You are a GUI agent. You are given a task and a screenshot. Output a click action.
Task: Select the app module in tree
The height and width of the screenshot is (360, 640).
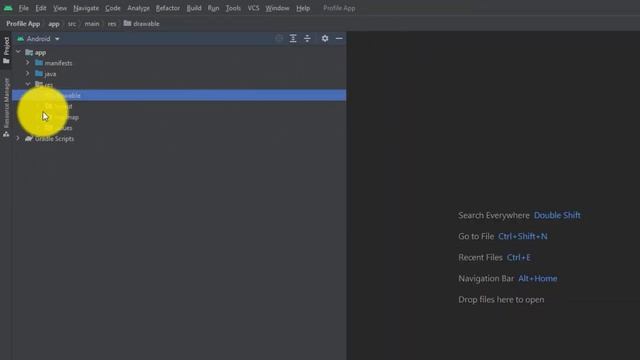[40, 53]
